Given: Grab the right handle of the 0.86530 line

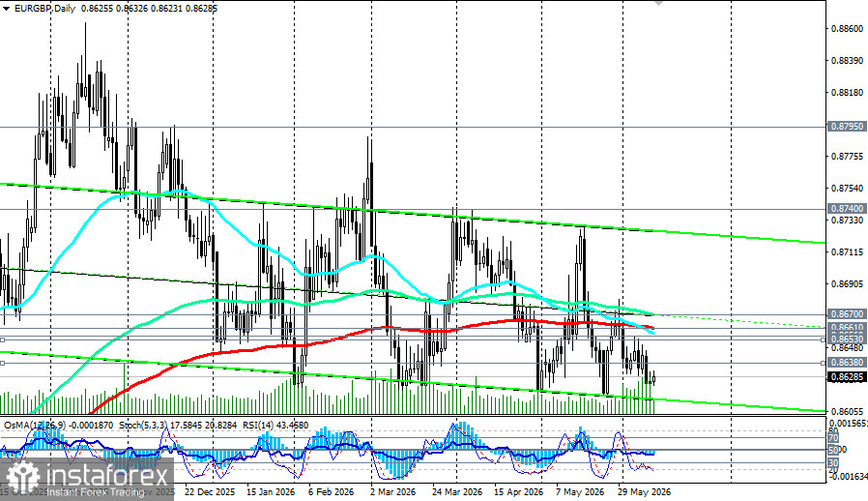Looking at the screenshot, I should (824, 339).
